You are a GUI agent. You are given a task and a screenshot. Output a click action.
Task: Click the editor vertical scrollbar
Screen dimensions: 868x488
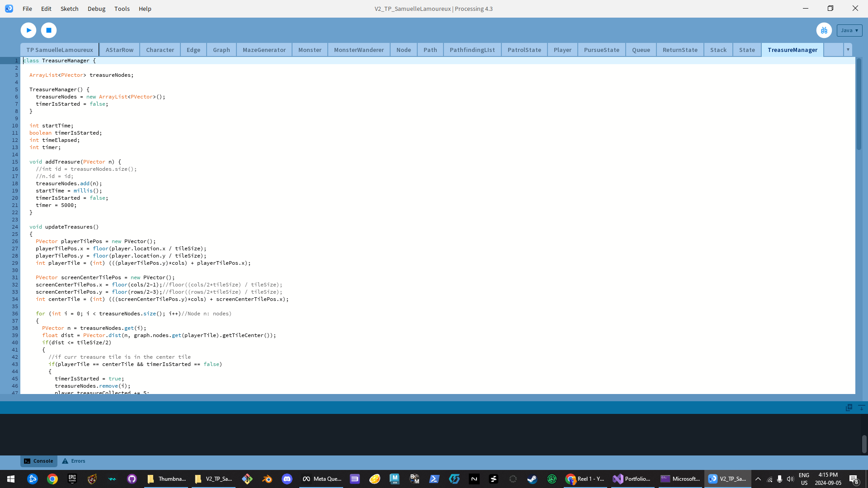[859, 104]
